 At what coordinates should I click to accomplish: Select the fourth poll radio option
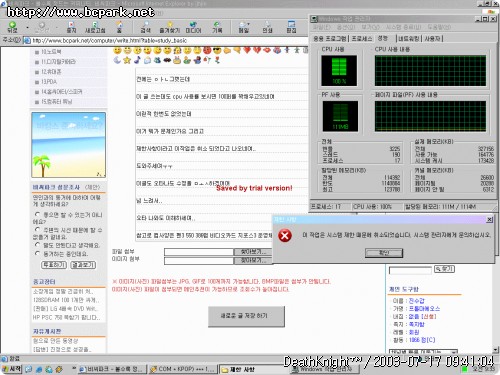(x=37, y=253)
